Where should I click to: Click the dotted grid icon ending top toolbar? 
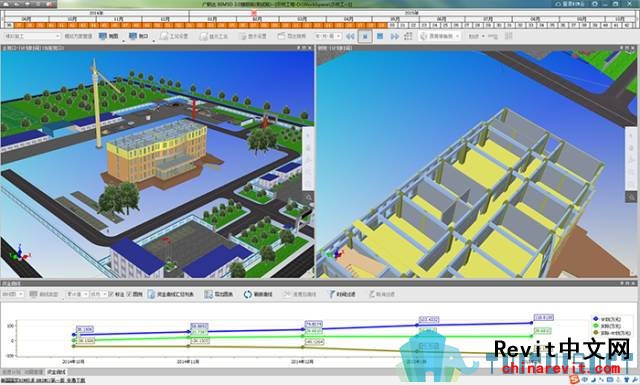(509, 36)
